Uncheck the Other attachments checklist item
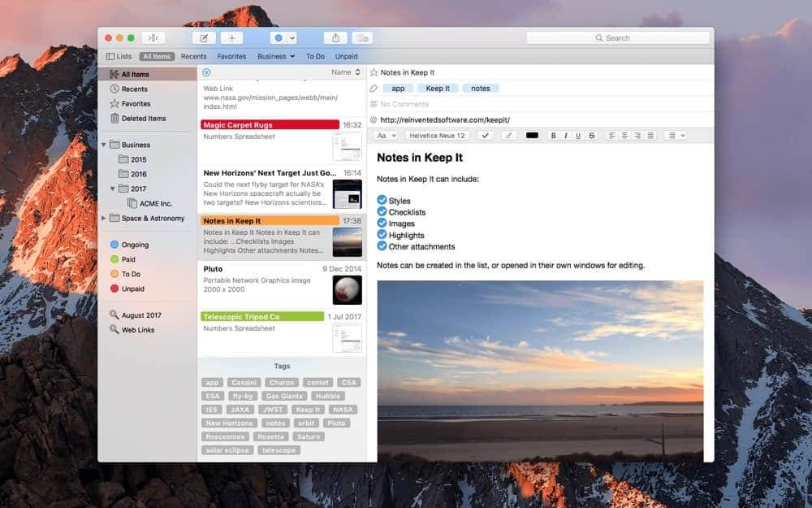 [382, 245]
